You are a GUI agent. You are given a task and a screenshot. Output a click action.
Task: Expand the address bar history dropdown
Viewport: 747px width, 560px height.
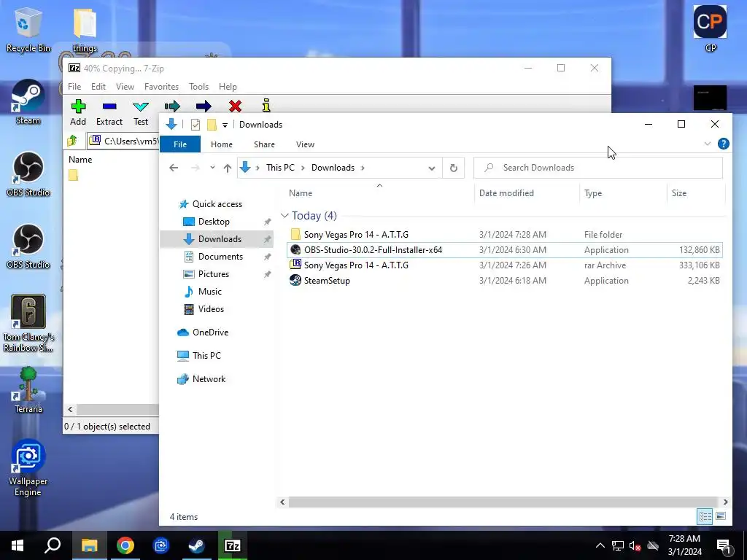click(x=432, y=168)
